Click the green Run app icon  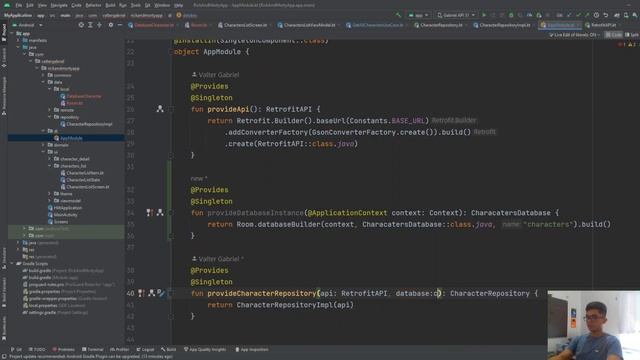[x=484, y=15]
